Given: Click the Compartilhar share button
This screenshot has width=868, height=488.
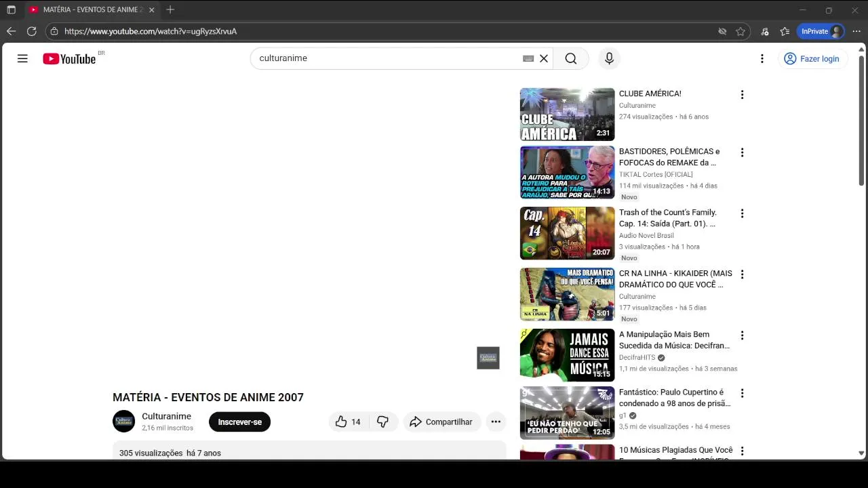Looking at the screenshot, I should 441,422.
